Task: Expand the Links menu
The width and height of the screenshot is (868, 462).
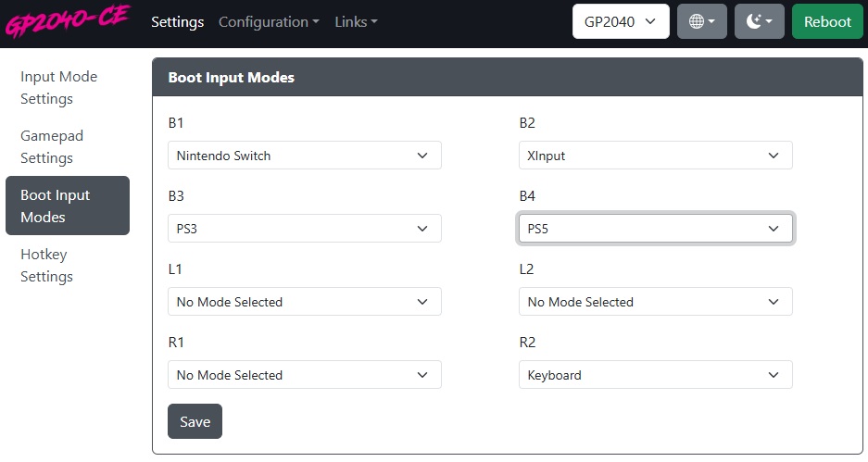Action: point(356,21)
